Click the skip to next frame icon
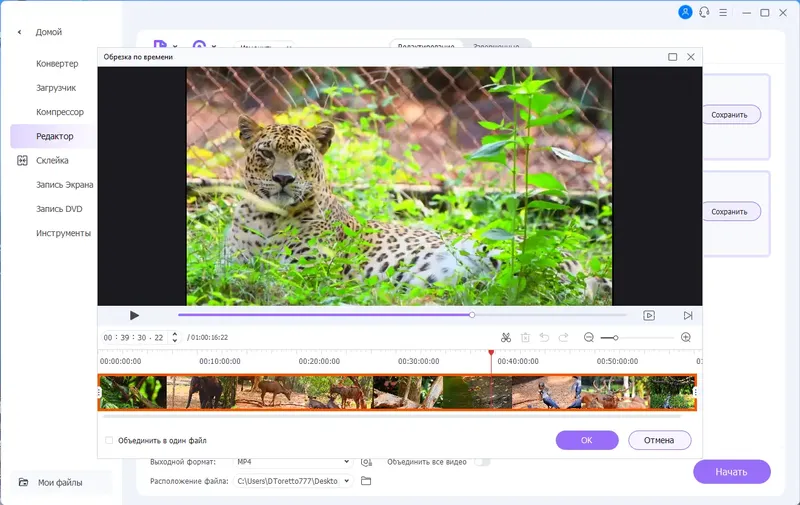Screen dimensions: 800x505 688,316
